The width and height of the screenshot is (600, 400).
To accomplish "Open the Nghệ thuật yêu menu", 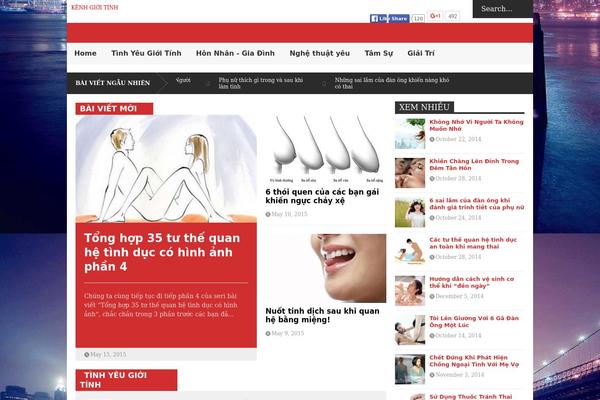I will [320, 53].
